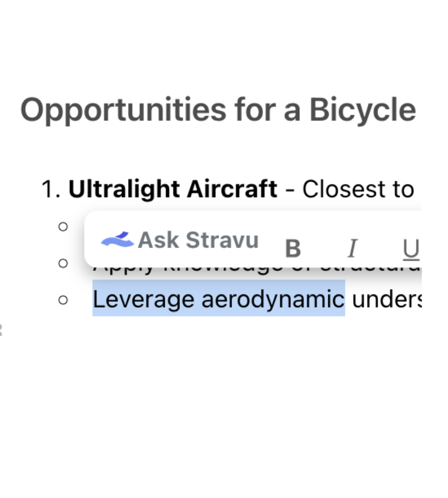The height and width of the screenshot is (498, 448).
Task: Click the bullet beside partially hidden line
Action: click(63, 263)
